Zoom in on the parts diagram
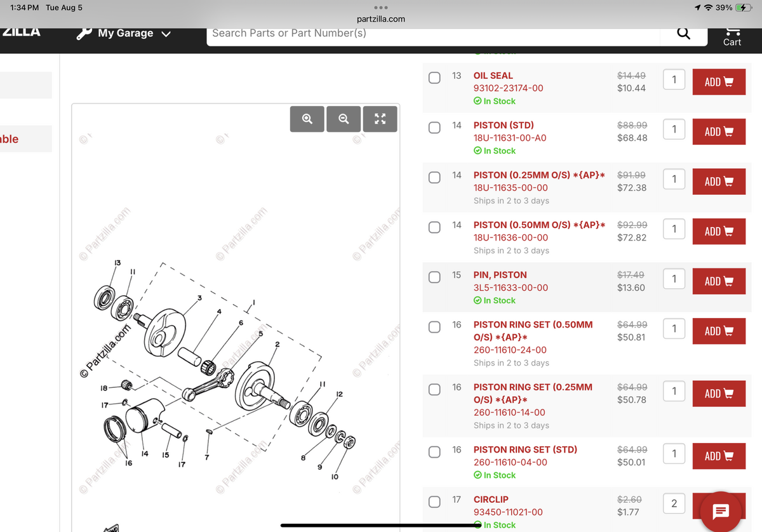The image size is (762, 532). [x=307, y=119]
